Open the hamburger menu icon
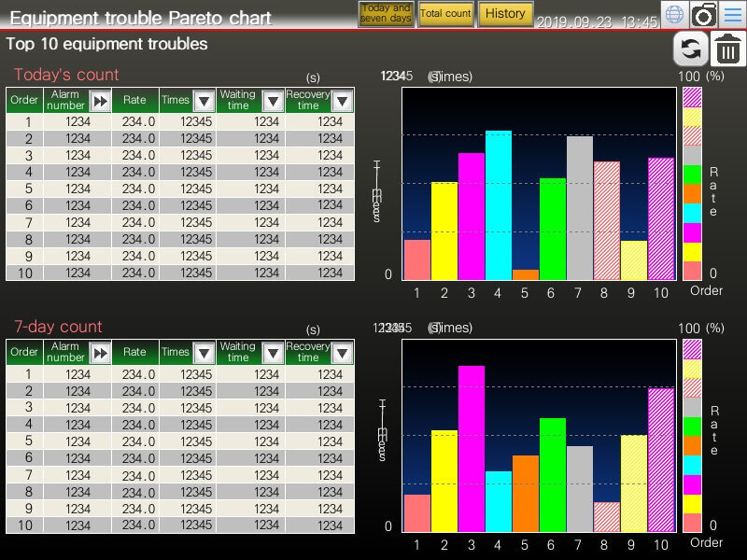 coord(731,14)
